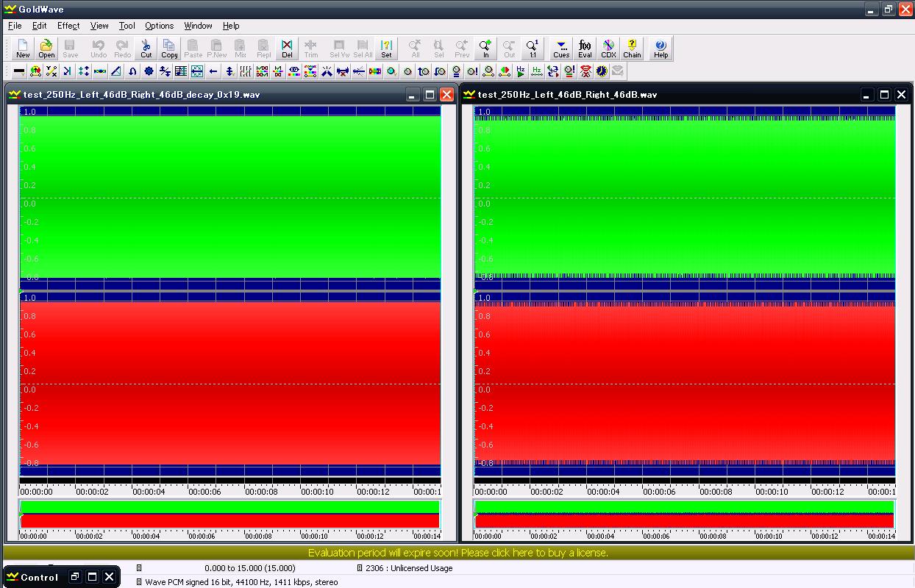915x588 pixels.
Task: Click the grayed zoom Out button
Action: pyautogui.click(x=509, y=49)
